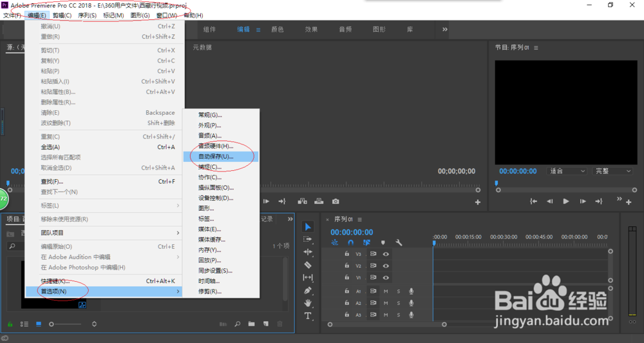Open the 剪辑(C) menu
Image resolution: width=644 pixels, height=343 pixels.
tap(62, 15)
